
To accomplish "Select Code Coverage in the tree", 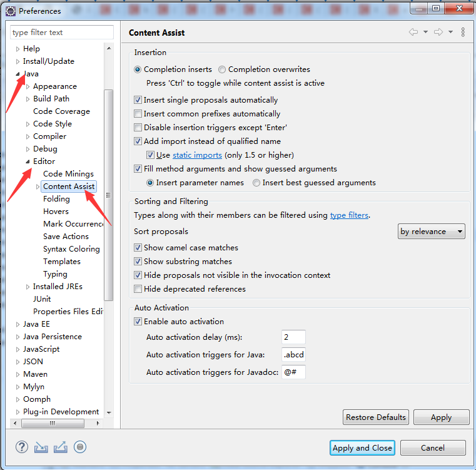I will (62, 111).
